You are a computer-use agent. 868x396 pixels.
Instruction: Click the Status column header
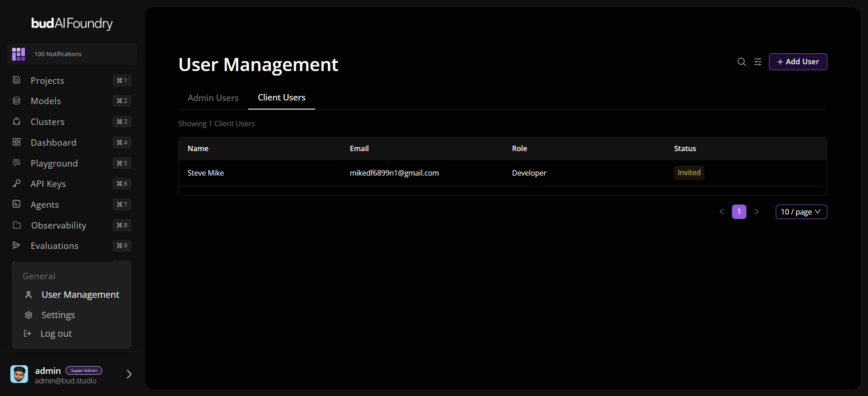[x=685, y=148]
